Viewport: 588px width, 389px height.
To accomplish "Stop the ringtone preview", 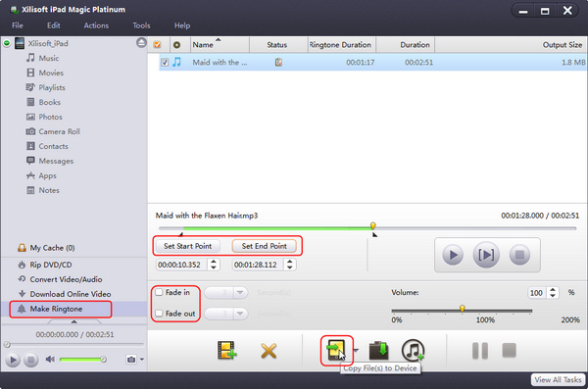I will 519,255.
